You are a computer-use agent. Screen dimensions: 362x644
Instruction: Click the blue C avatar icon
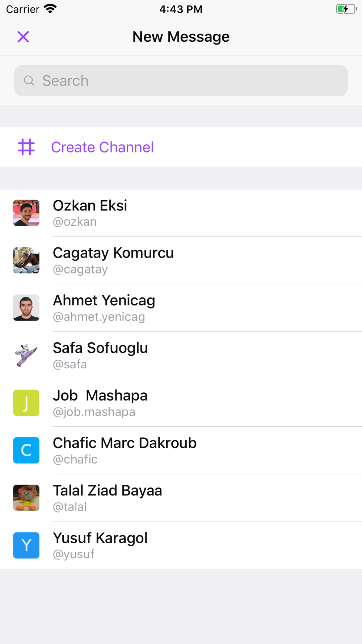(26, 450)
